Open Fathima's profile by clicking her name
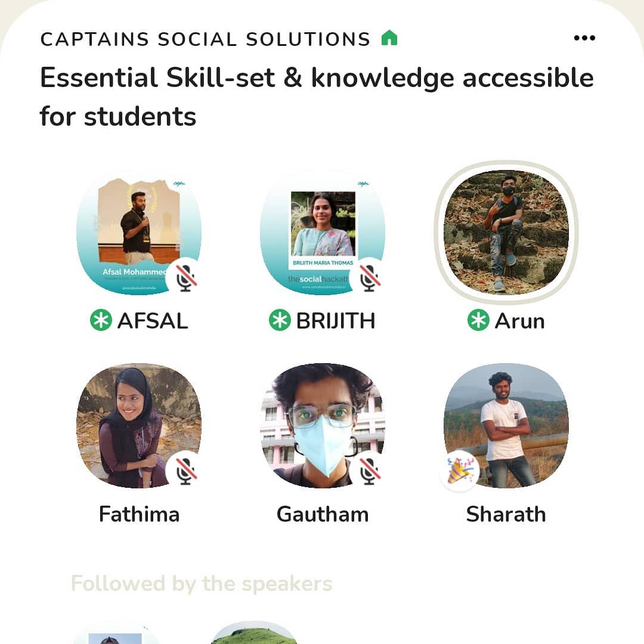This screenshot has width=644, height=644. pyautogui.click(x=140, y=515)
